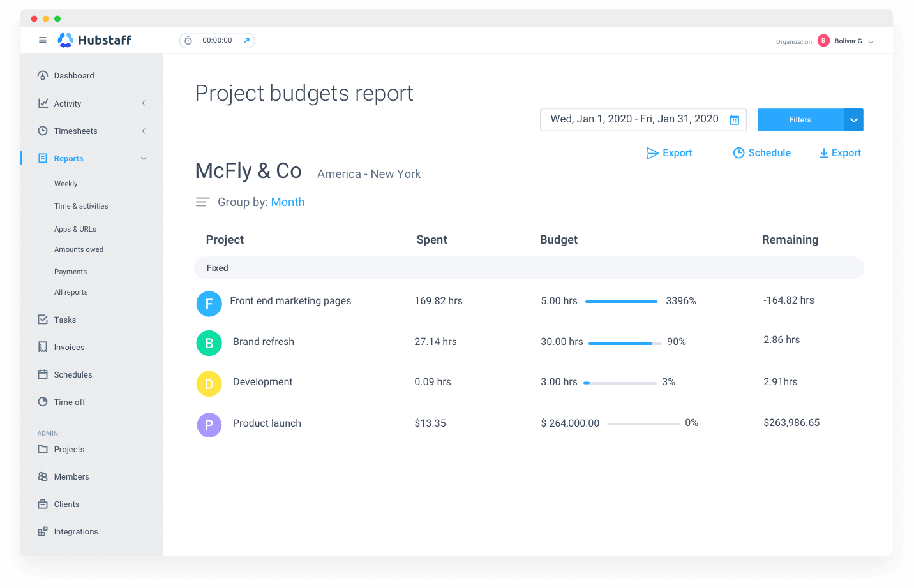Change Group by Month option
This screenshot has height=588, width=914.
tap(288, 202)
